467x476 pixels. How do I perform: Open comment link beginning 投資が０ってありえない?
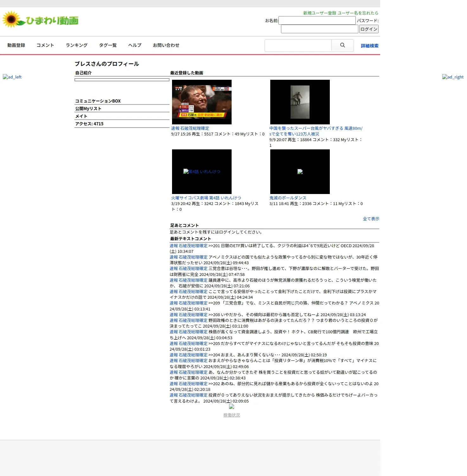point(189,395)
